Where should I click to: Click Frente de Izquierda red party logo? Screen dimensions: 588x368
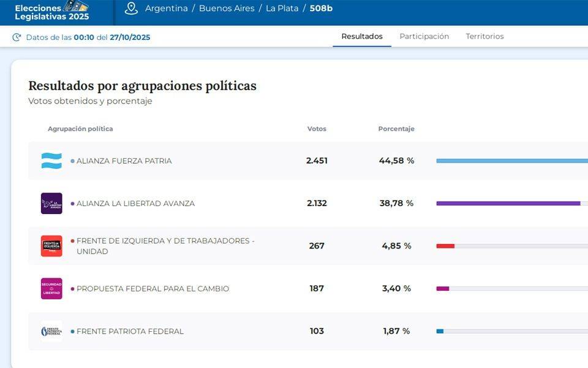tap(51, 246)
